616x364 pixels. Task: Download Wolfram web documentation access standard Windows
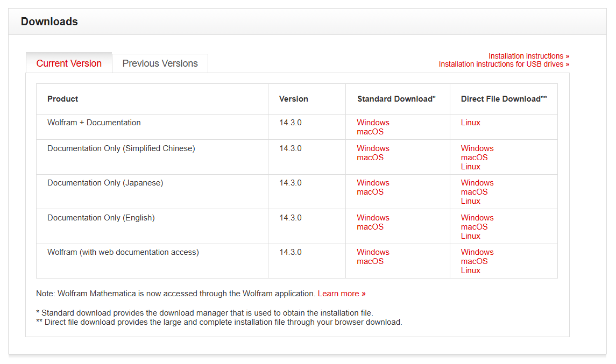(x=373, y=252)
